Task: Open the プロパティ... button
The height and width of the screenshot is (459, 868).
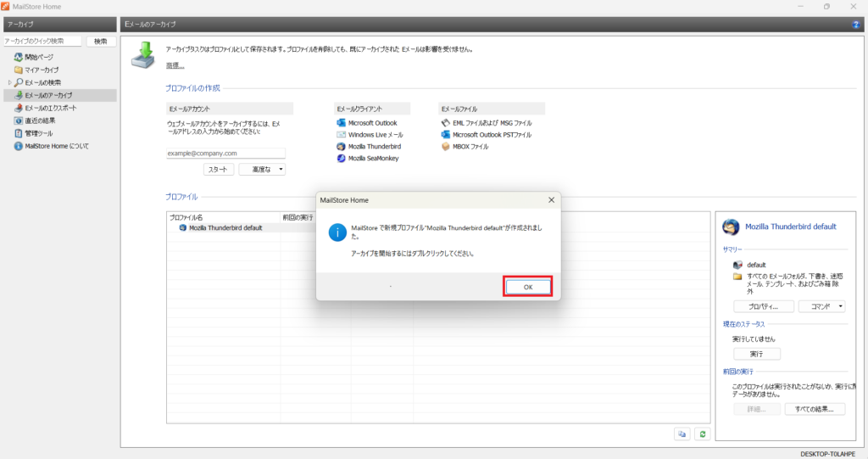Action: (x=764, y=306)
